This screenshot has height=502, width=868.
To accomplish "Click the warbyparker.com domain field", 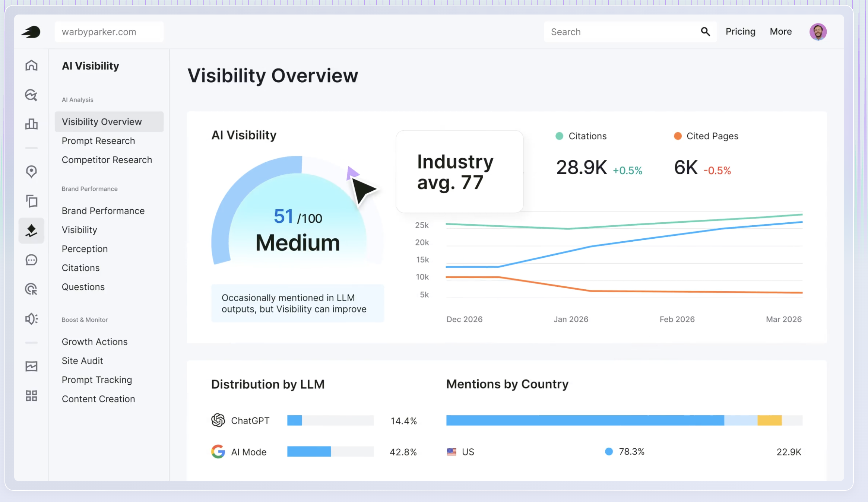I will (x=109, y=32).
